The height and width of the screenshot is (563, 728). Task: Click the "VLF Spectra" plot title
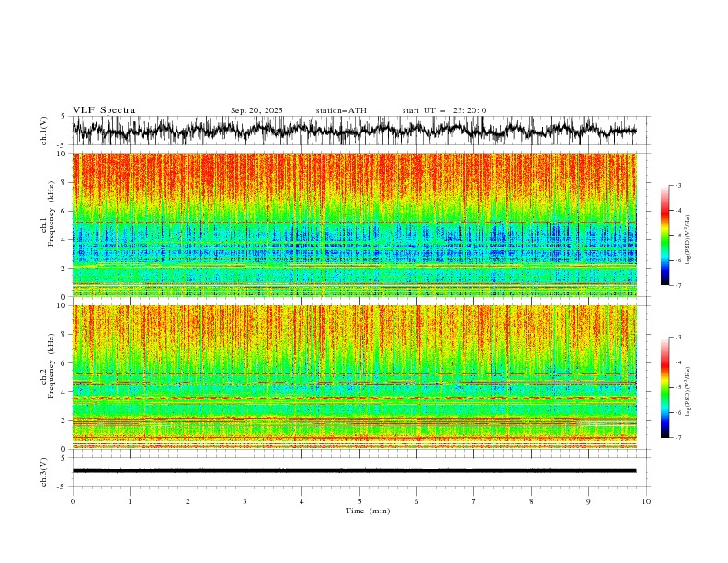tap(104, 110)
